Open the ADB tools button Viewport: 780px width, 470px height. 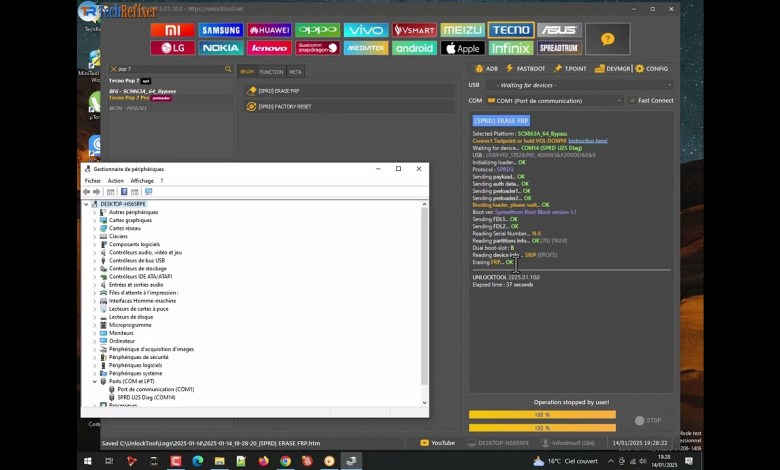(x=486, y=69)
